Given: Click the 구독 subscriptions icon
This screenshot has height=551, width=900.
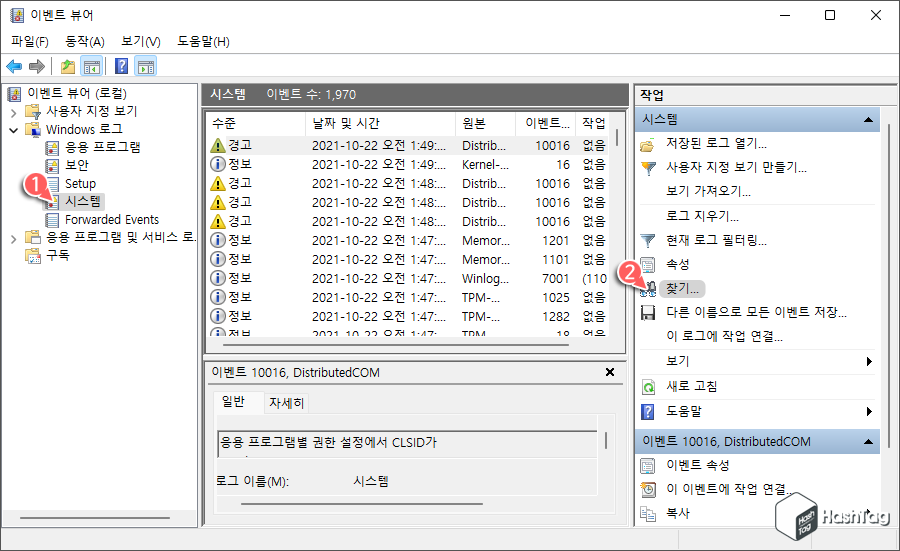Looking at the screenshot, I should tap(33, 255).
